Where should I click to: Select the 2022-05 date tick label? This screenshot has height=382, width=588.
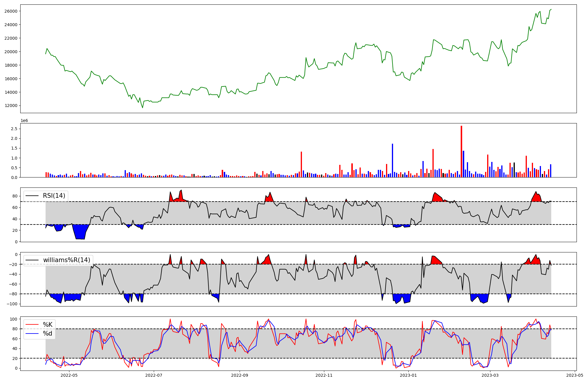pos(69,375)
